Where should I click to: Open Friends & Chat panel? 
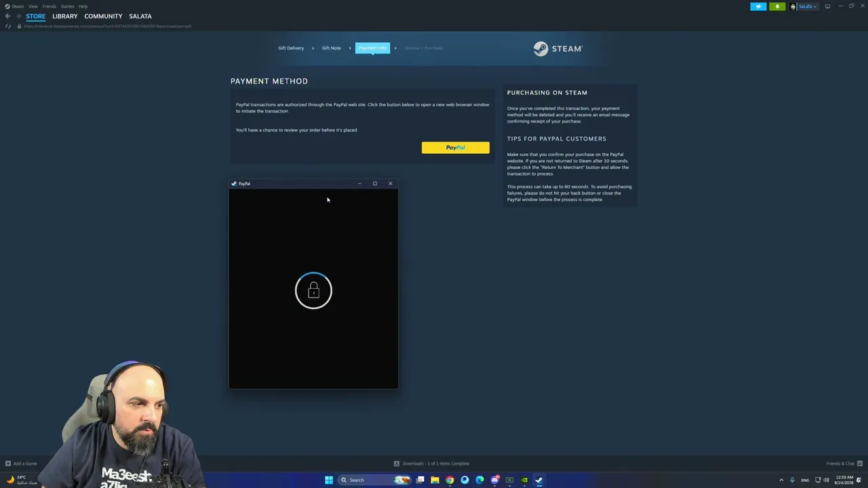click(x=844, y=464)
